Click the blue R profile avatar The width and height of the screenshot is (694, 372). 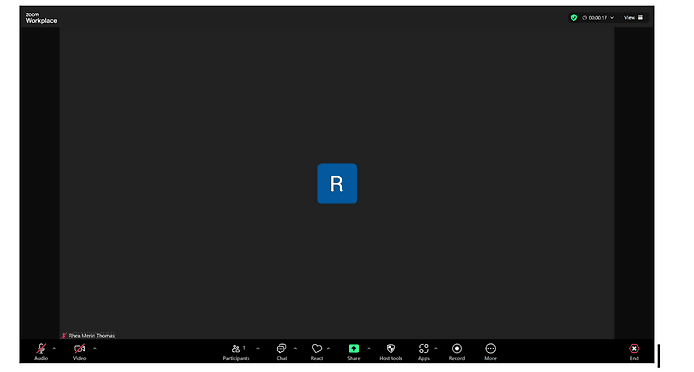[x=337, y=183]
